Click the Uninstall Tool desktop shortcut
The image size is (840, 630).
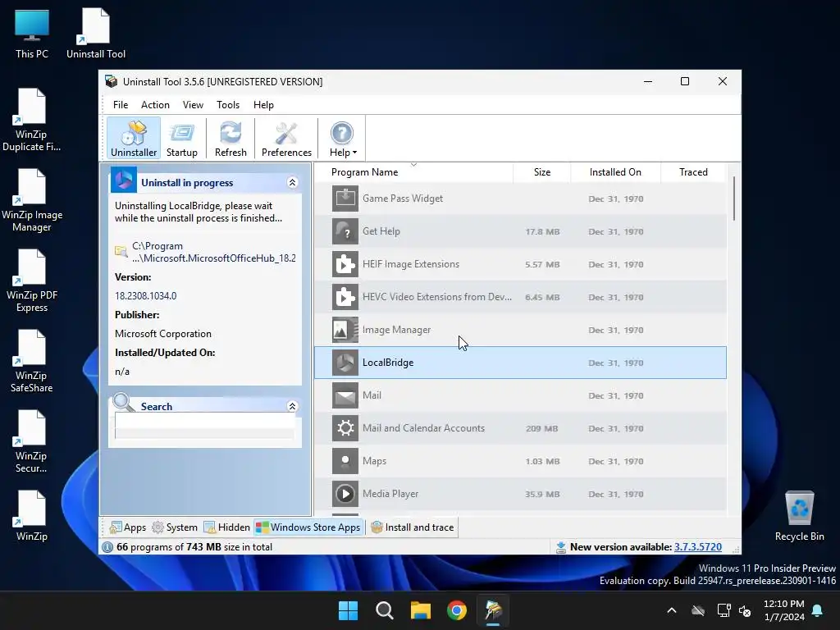pos(96,34)
